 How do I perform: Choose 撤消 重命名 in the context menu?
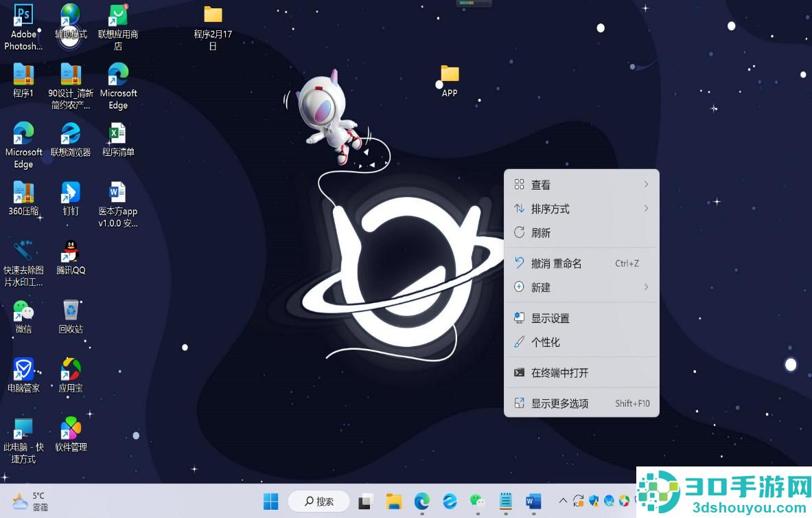(x=581, y=263)
